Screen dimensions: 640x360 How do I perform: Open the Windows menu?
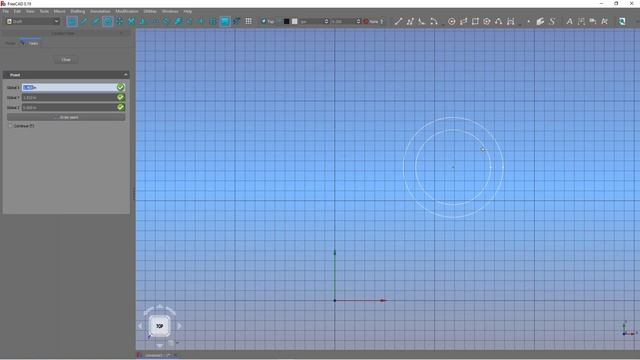coord(170,11)
